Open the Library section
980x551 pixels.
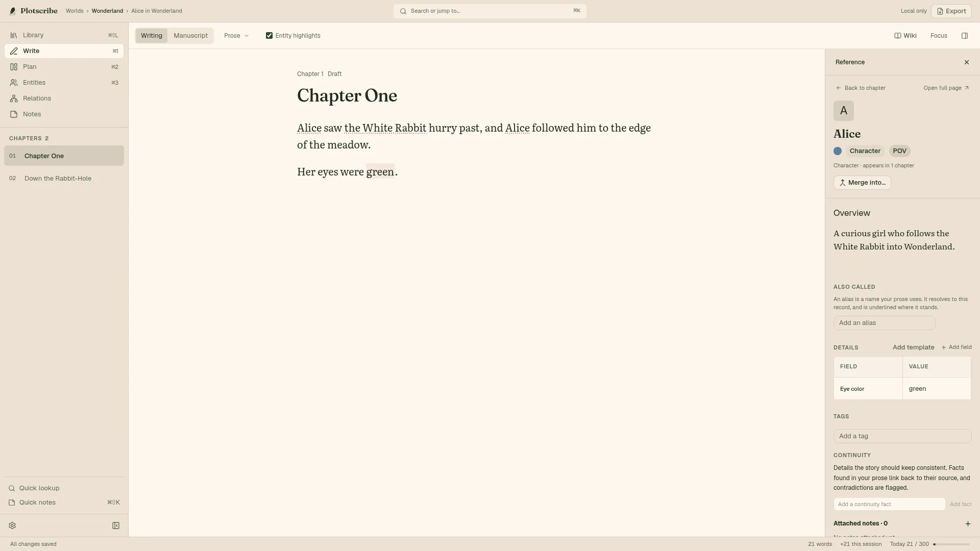click(x=64, y=35)
